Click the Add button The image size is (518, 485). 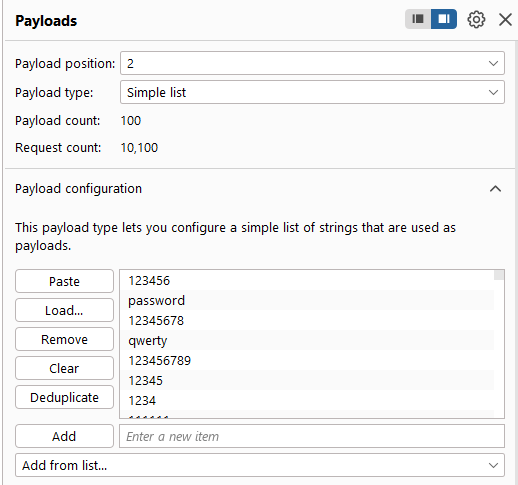click(x=64, y=436)
